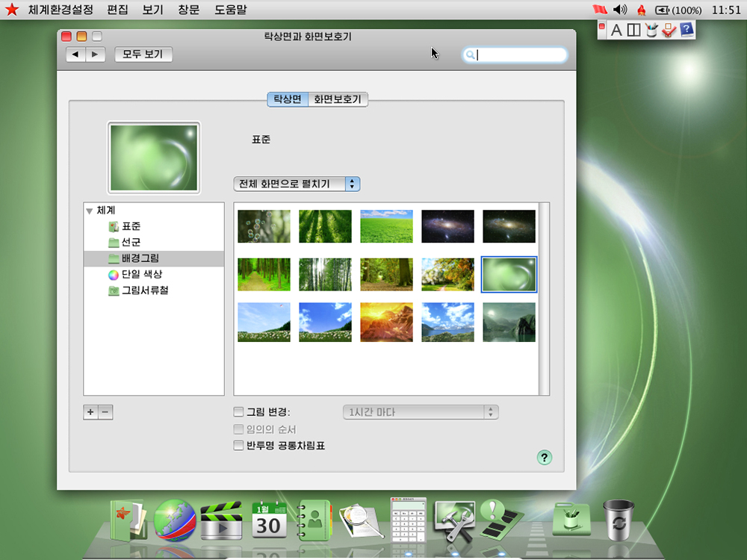Collapse the 체계 tree group
Viewport: 747px width, 560px height.
pos(89,211)
